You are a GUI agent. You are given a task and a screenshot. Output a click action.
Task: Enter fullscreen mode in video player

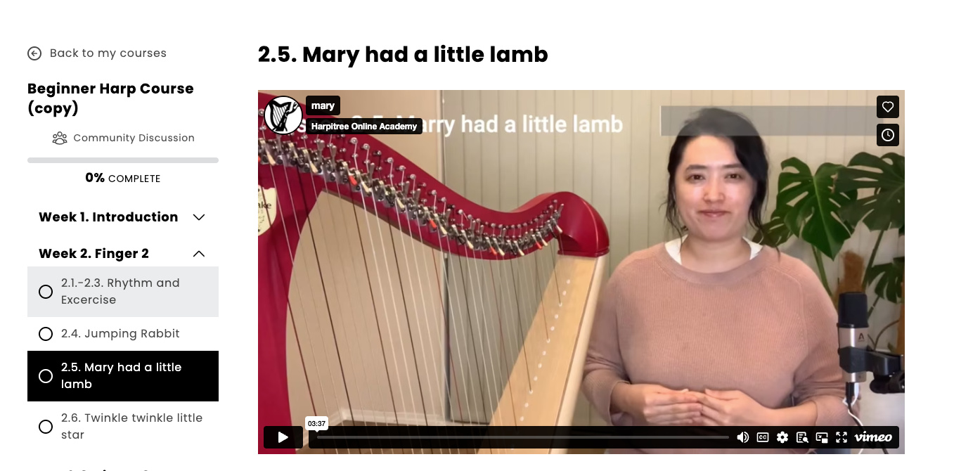point(842,437)
